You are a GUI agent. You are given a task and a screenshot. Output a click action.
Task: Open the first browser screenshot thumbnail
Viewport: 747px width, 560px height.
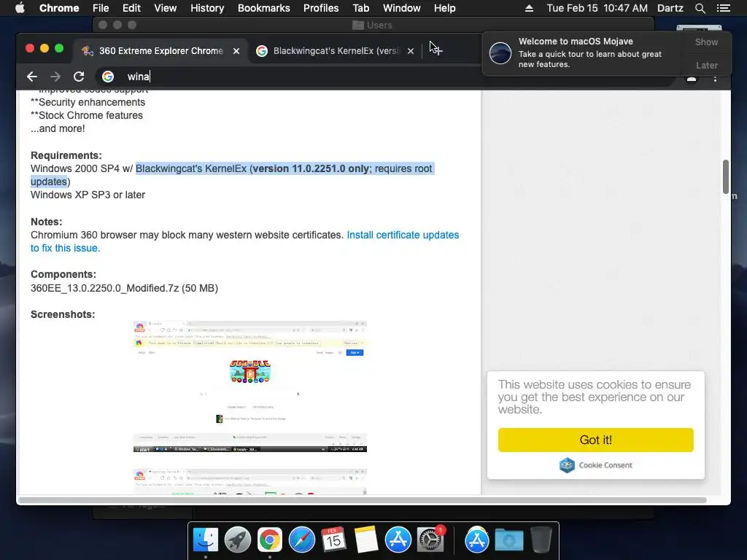click(250, 386)
